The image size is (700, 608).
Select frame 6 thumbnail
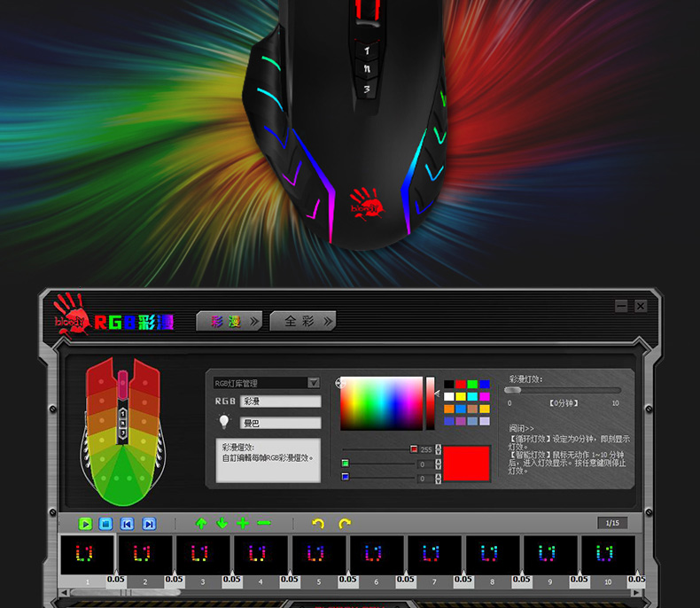pyautogui.click(x=377, y=555)
